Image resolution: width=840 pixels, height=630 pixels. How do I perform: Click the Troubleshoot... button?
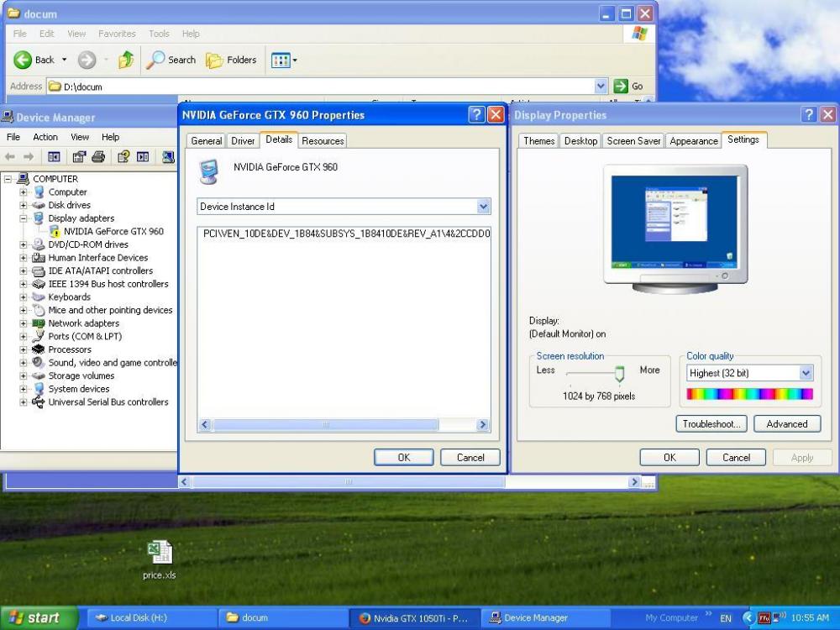coord(711,424)
